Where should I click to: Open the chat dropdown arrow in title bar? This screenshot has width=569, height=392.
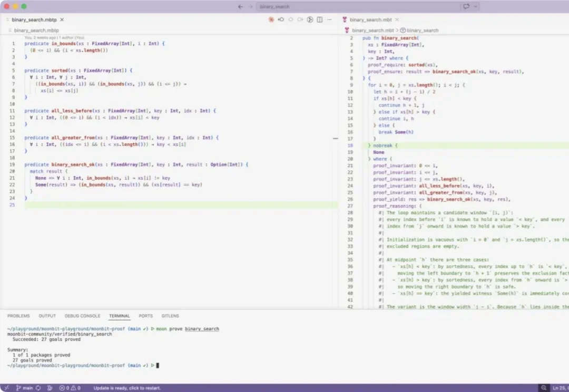pos(476,7)
